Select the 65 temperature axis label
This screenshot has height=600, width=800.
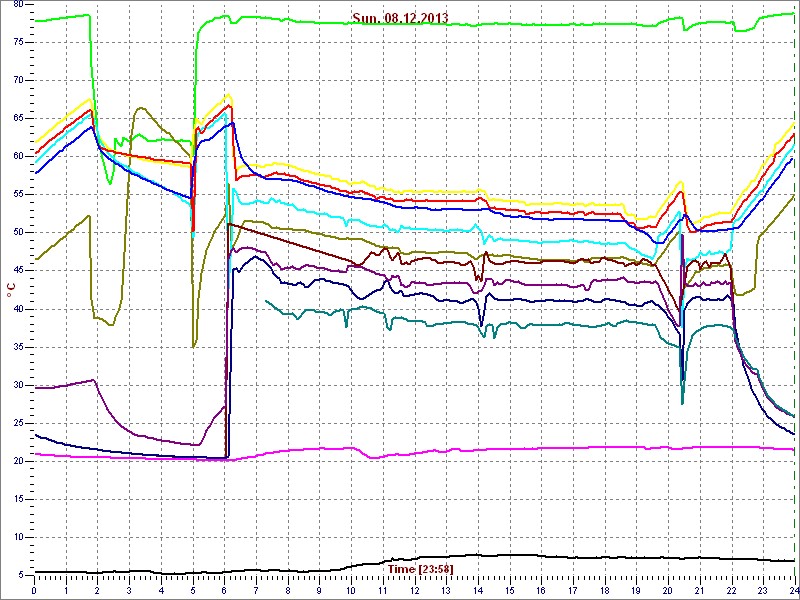(x=17, y=118)
